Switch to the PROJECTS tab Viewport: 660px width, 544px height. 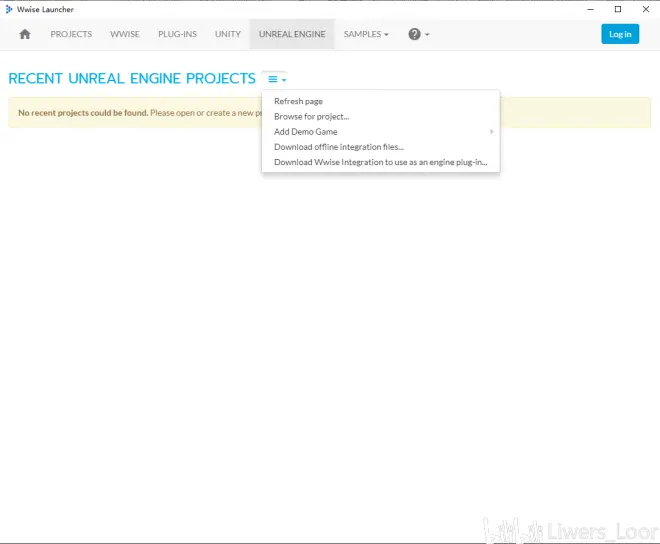71,34
